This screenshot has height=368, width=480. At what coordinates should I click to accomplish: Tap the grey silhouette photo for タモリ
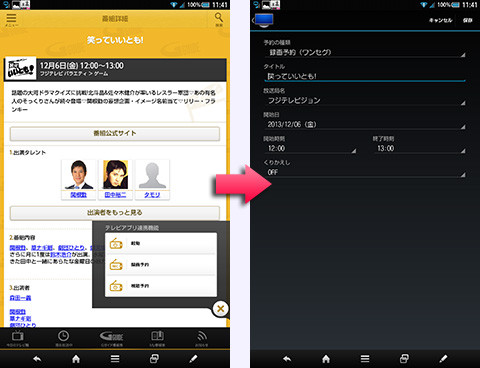(x=152, y=175)
